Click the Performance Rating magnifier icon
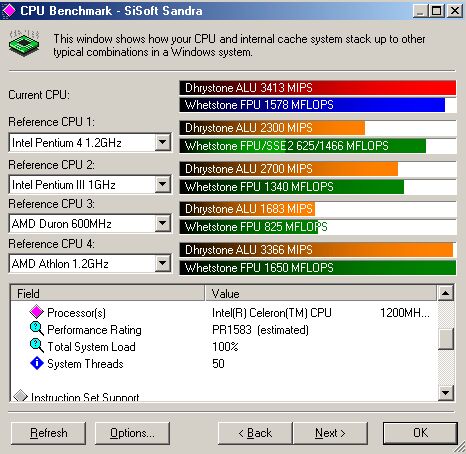The height and width of the screenshot is (454, 466). pyautogui.click(x=37, y=329)
